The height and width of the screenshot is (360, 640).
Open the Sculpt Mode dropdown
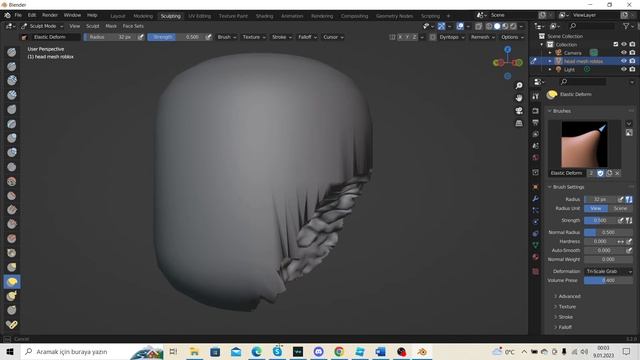[x=42, y=26]
